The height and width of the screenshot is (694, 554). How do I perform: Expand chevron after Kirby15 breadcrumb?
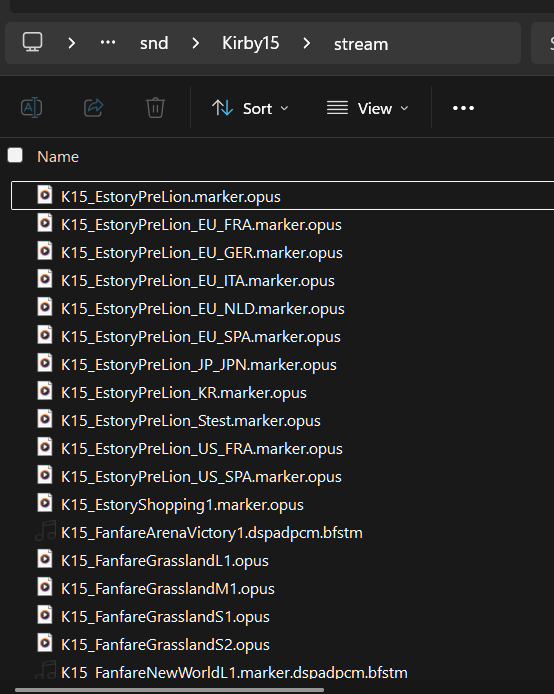tap(306, 43)
